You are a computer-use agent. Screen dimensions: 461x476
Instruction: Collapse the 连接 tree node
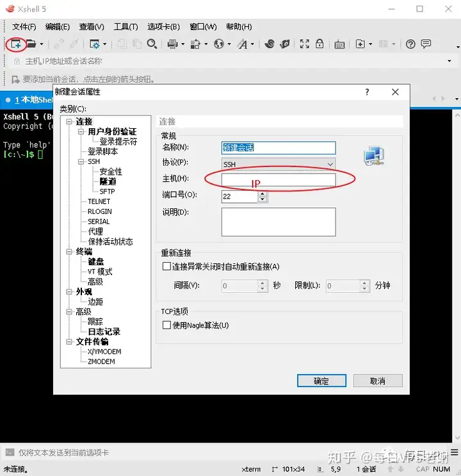tap(69, 122)
